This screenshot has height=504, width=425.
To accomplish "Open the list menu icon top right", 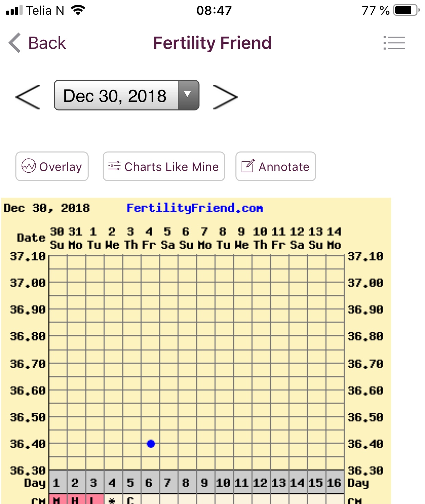I will 394,43.
